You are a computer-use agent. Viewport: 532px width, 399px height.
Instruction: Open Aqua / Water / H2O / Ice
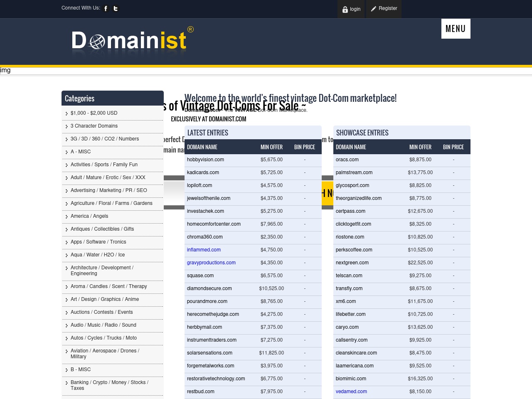(x=98, y=255)
